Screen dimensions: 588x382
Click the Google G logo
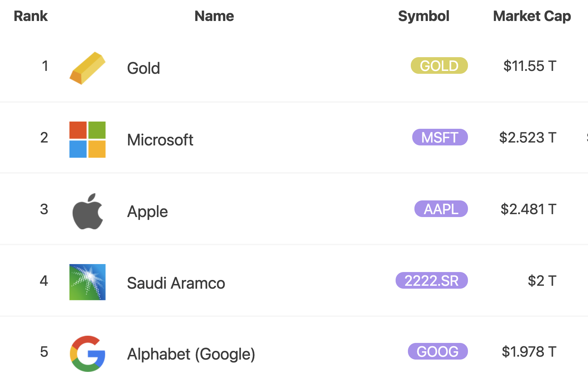pyautogui.click(x=88, y=354)
